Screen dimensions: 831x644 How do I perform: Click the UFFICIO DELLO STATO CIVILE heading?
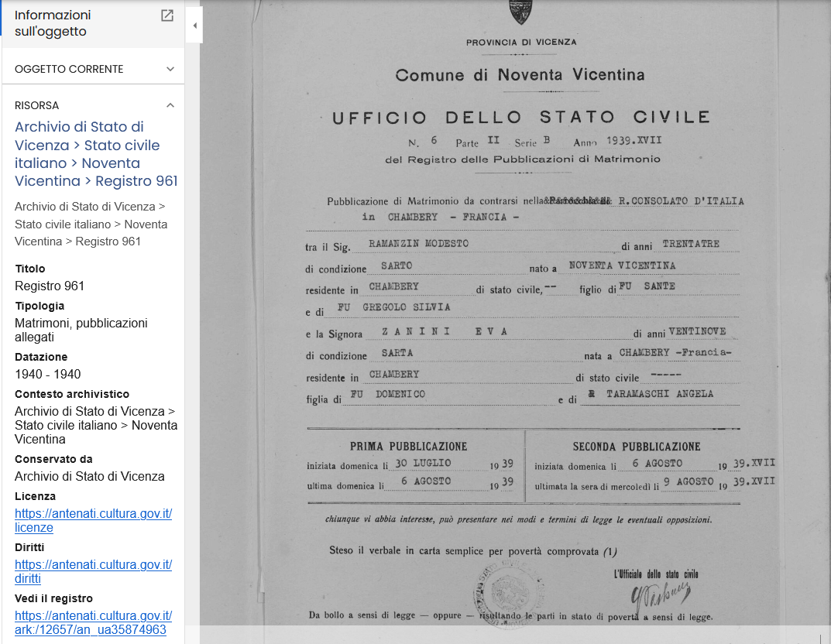pos(521,117)
